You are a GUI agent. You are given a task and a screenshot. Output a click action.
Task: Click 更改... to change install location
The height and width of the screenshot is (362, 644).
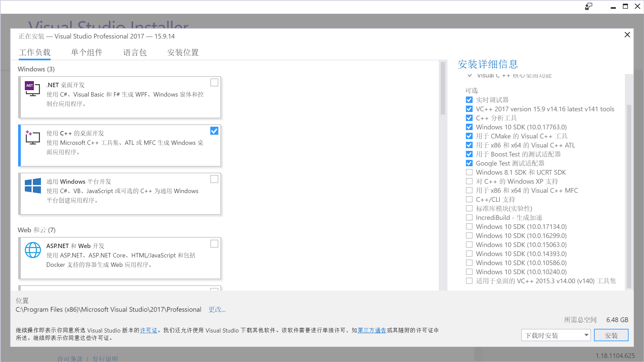tap(217, 309)
